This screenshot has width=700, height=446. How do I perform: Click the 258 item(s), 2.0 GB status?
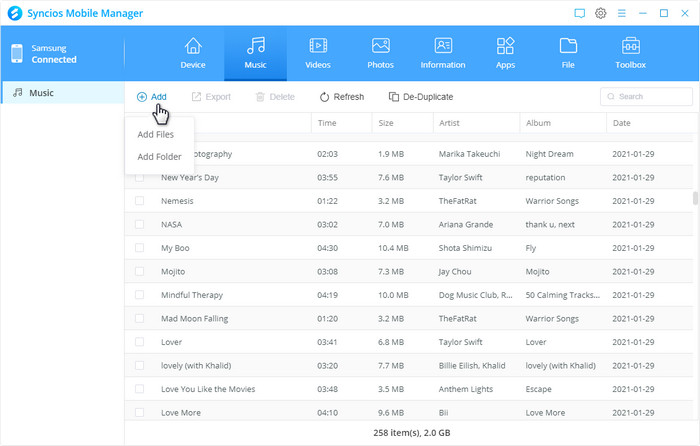coord(412,433)
